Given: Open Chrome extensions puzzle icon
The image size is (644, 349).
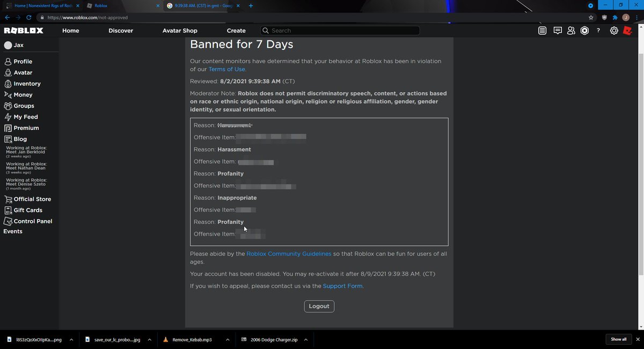Looking at the screenshot, I should pyautogui.click(x=616, y=17).
